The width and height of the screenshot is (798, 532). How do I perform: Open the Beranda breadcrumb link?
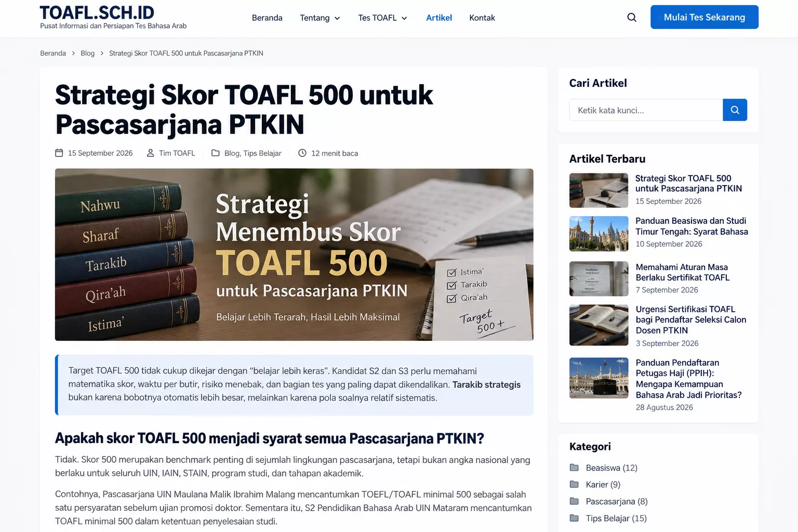coord(53,54)
